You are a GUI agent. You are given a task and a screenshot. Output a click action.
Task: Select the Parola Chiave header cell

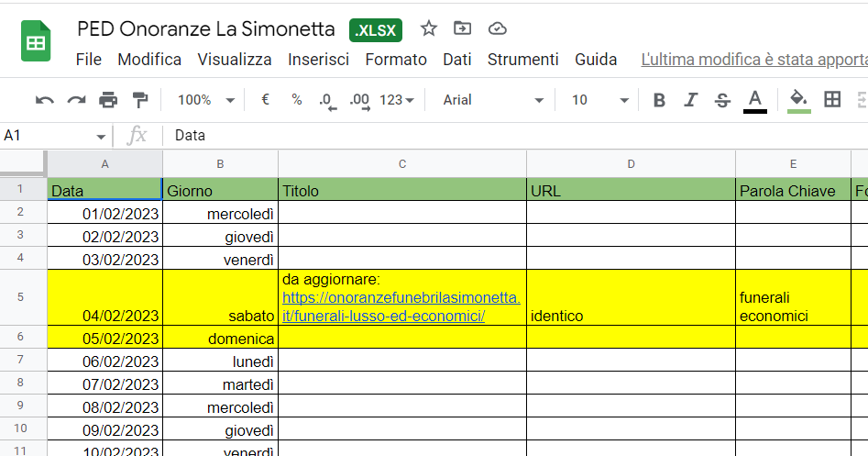793,190
